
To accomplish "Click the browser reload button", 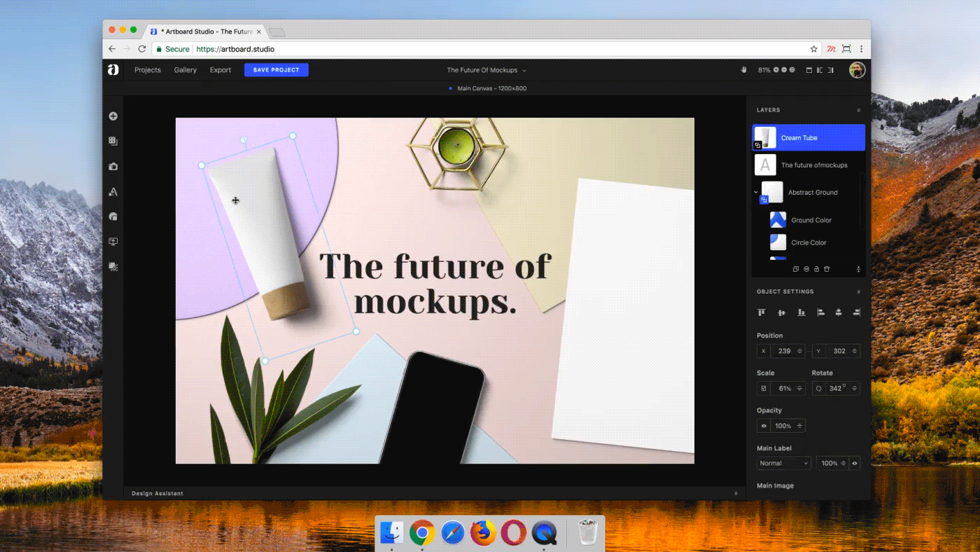I will click(142, 49).
